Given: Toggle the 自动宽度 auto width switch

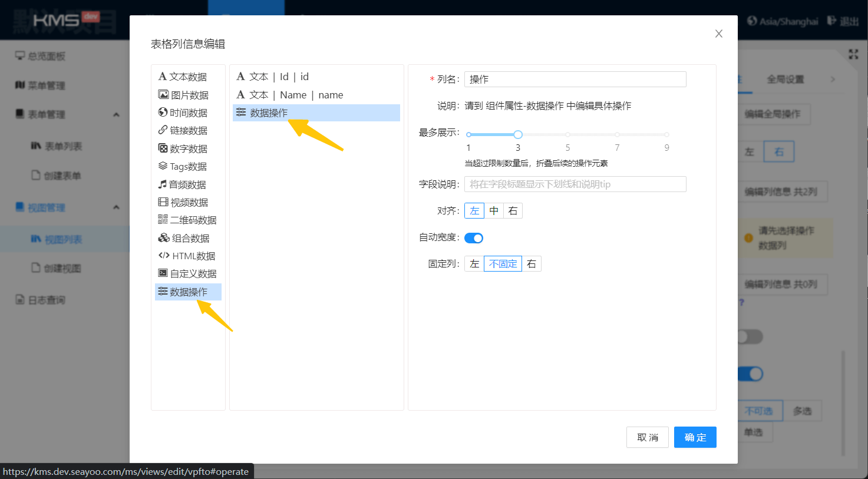Looking at the screenshot, I should [x=474, y=238].
